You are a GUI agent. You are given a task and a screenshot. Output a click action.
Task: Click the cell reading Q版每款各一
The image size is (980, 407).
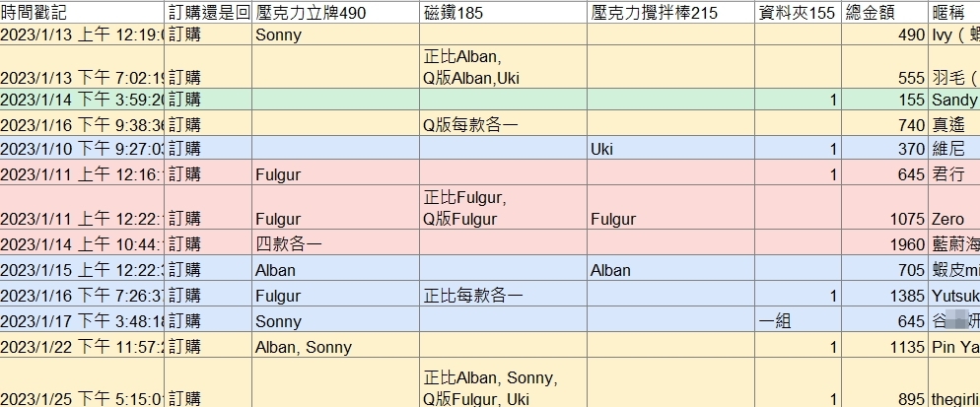click(x=503, y=124)
